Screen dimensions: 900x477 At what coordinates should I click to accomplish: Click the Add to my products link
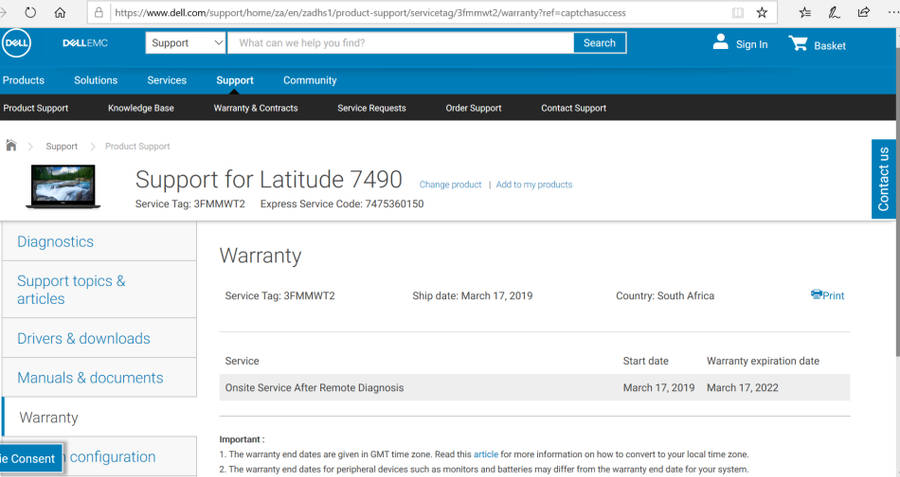[534, 185]
